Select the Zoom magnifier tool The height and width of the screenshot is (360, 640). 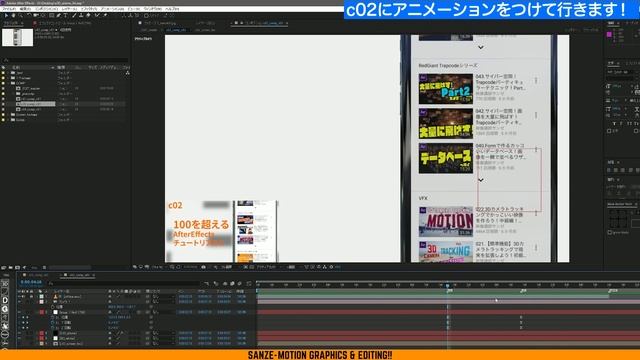pyautogui.click(x=20, y=16)
